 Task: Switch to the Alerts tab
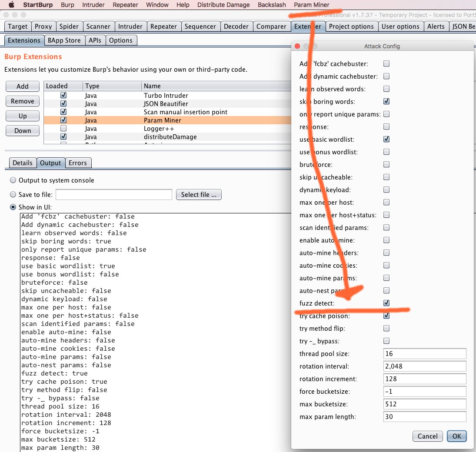coord(436,27)
